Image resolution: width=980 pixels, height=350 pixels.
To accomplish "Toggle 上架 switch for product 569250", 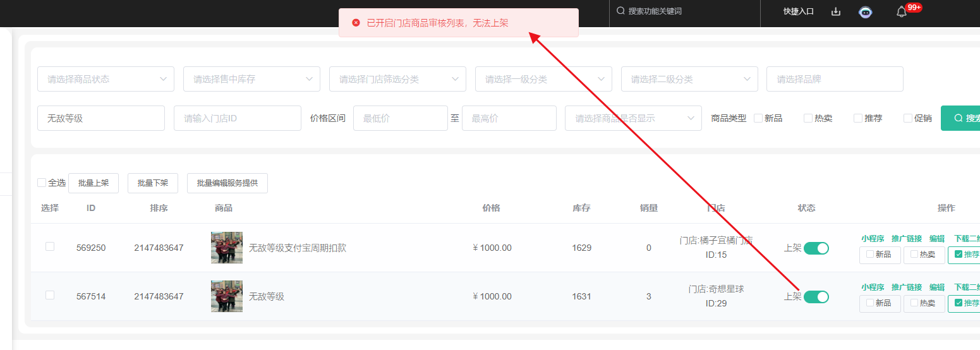I will (816, 248).
